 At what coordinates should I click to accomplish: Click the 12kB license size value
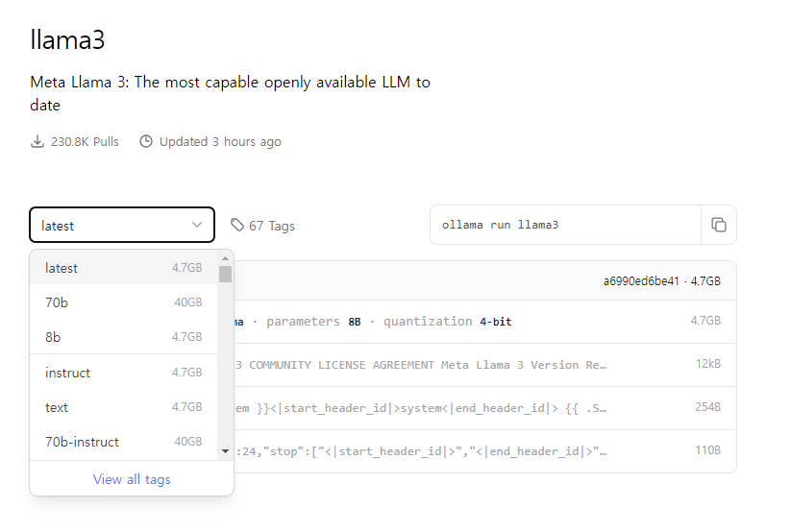(707, 364)
